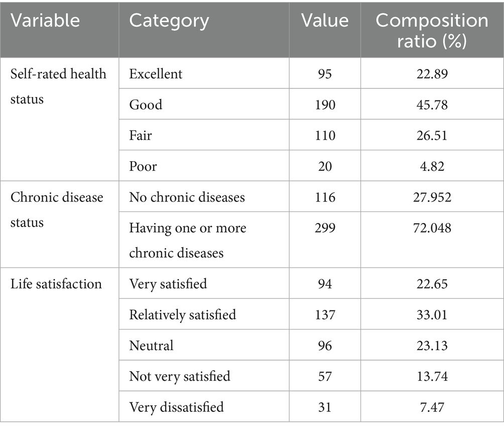Click the Composition ratio (%) header
Viewport: 504px width, 431px height.
tap(432, 30)
